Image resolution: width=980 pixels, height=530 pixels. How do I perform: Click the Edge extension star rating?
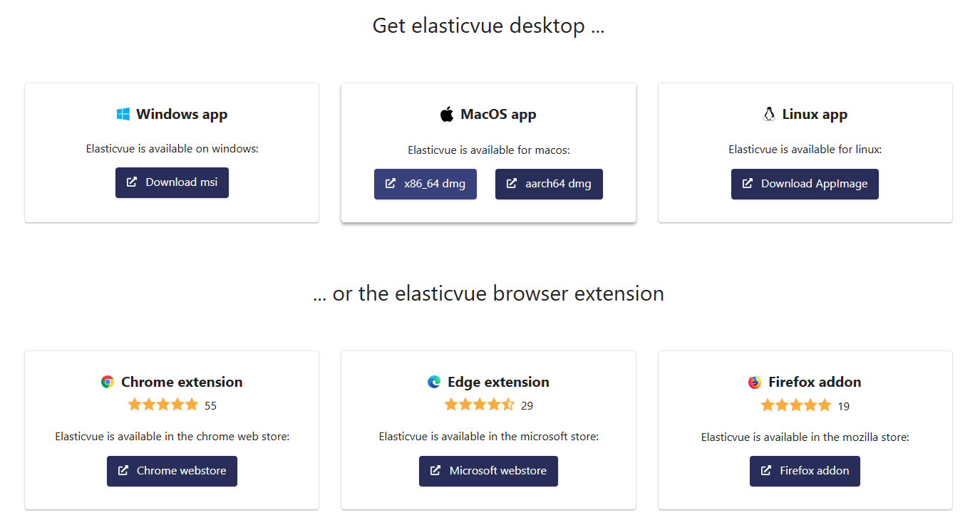tap(479, 405)
